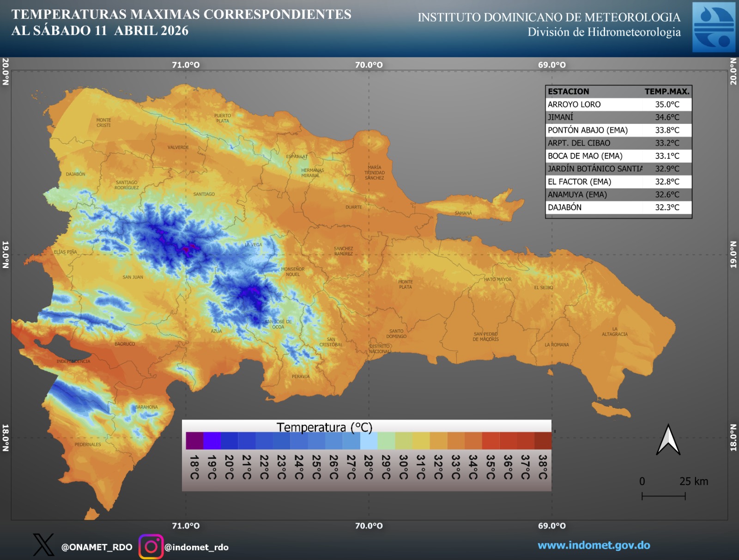
Task: Click the PEDERNALES province label
Action: click(x=88, y=444)
